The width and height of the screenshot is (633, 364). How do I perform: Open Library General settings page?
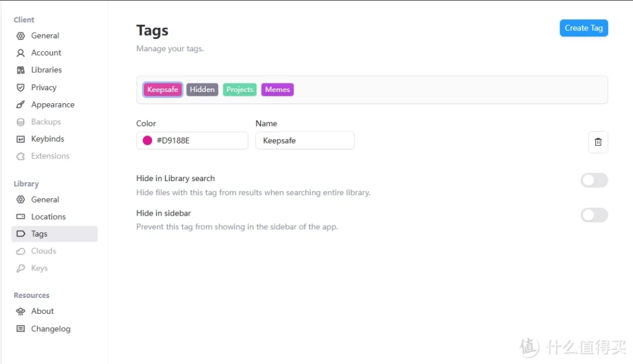[45, 200]
